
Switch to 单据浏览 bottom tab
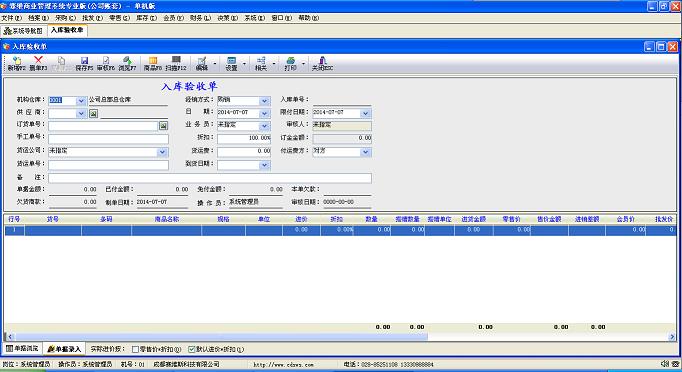coord(23,349)
